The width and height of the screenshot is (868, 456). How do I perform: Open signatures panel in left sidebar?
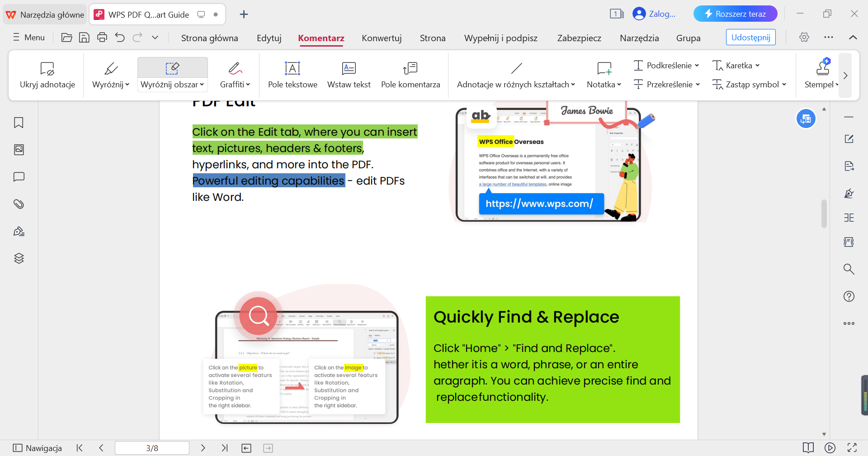pyautogui.click(x=19, y=231)
